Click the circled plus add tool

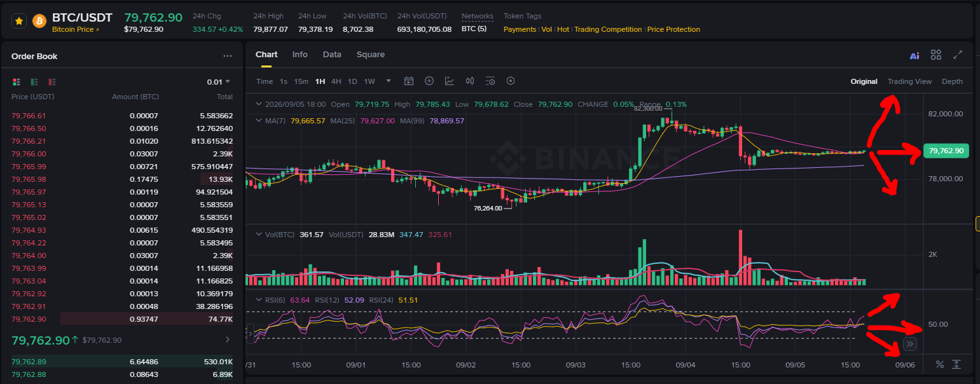point(429,81)
